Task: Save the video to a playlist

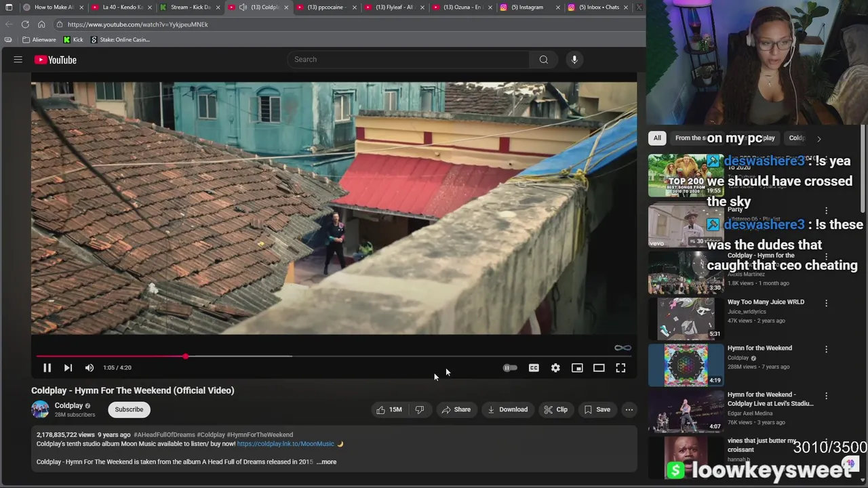Action: coord(597,409)
